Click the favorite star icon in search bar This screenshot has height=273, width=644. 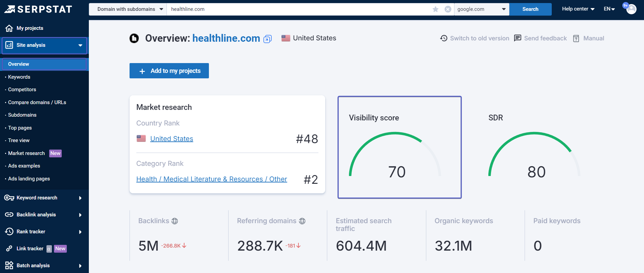435,9
